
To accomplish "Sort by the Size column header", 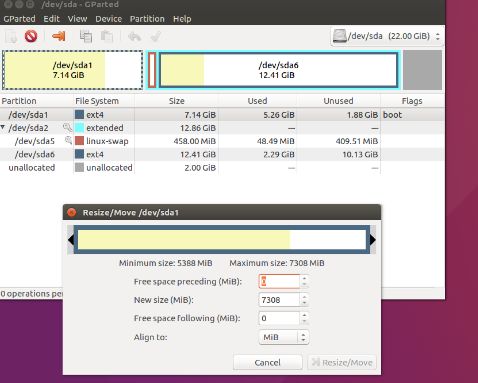I will click(x=177, y=101).
